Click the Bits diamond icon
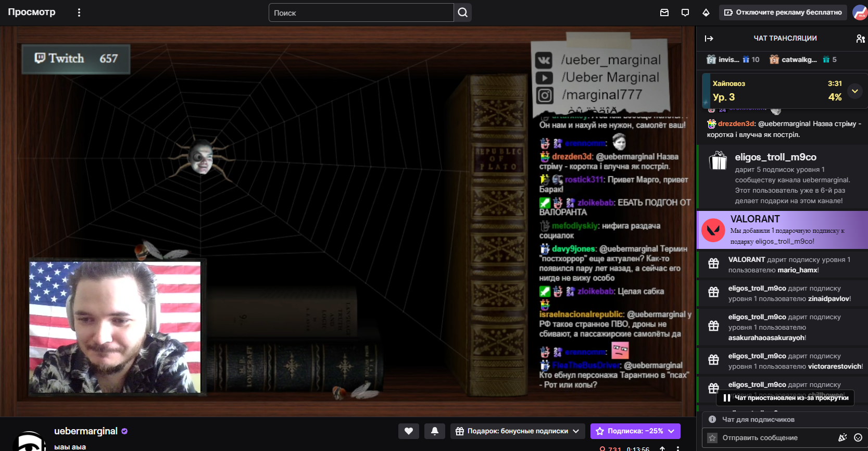Viewport: 868px width, 451px height. [706, 12]
